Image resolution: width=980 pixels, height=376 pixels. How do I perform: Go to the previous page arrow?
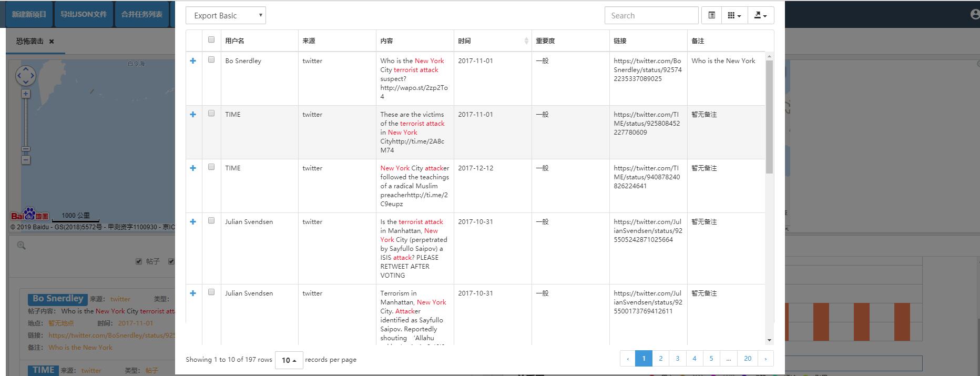(628, 359)
